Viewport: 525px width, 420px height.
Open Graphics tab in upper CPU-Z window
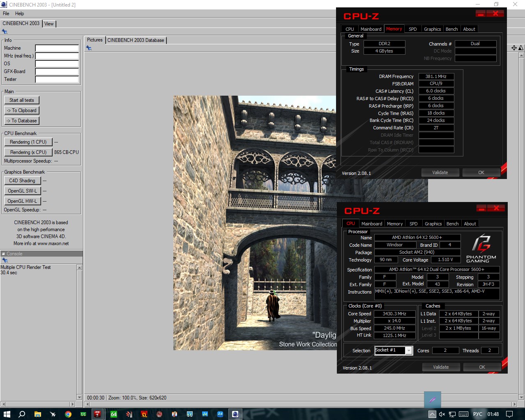(x=433, y=29)
